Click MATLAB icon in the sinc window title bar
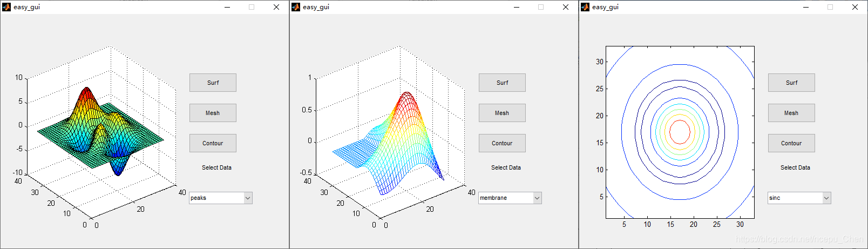This screenshot has height=249, width=868. (585, 7)
